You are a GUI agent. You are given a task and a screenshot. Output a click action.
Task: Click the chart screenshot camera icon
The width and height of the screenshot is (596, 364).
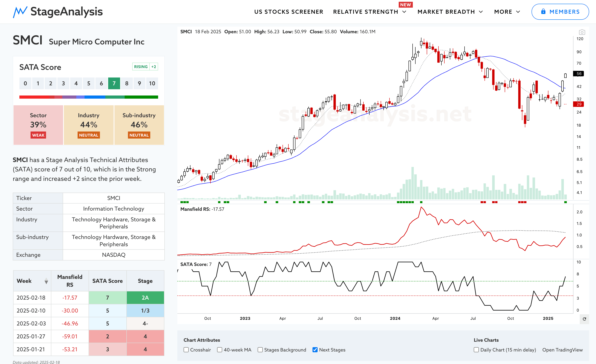coord(582,32)
